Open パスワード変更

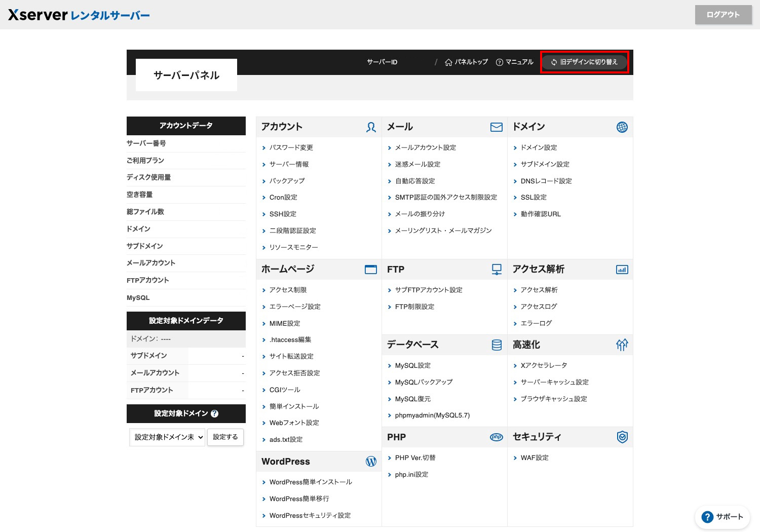pos(291,148)
